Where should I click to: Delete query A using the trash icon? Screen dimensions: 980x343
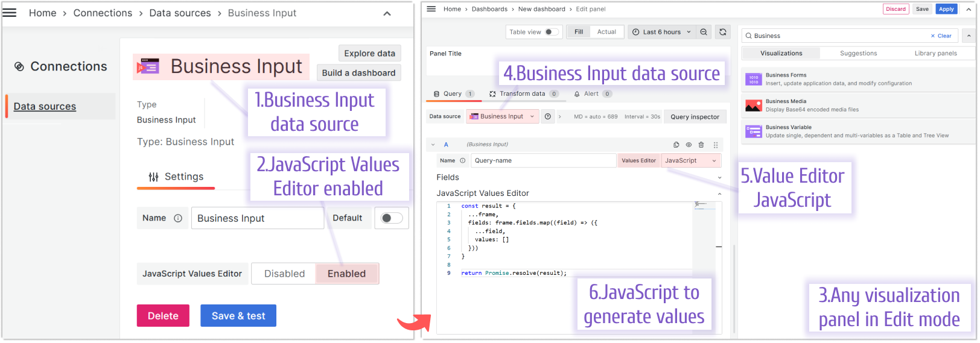(701, 145)
